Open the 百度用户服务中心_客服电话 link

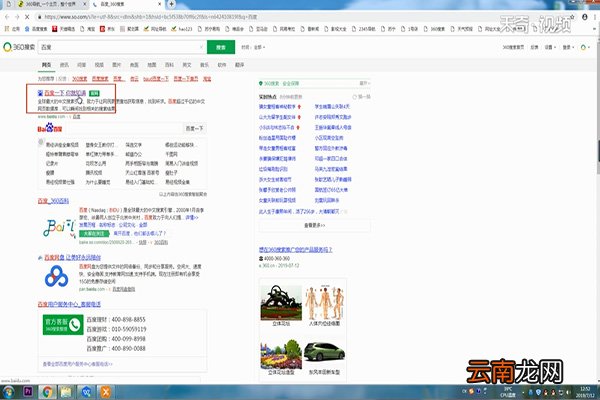click(69, 304)
